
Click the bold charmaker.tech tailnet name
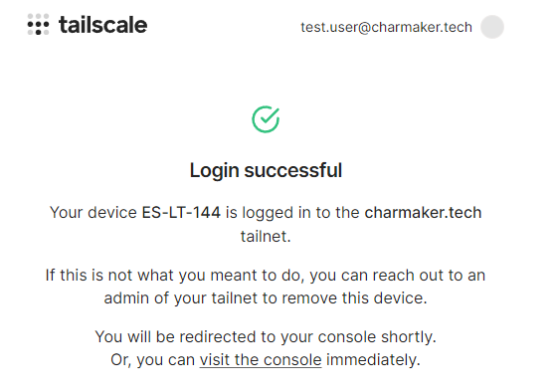[x=423, y=213]
